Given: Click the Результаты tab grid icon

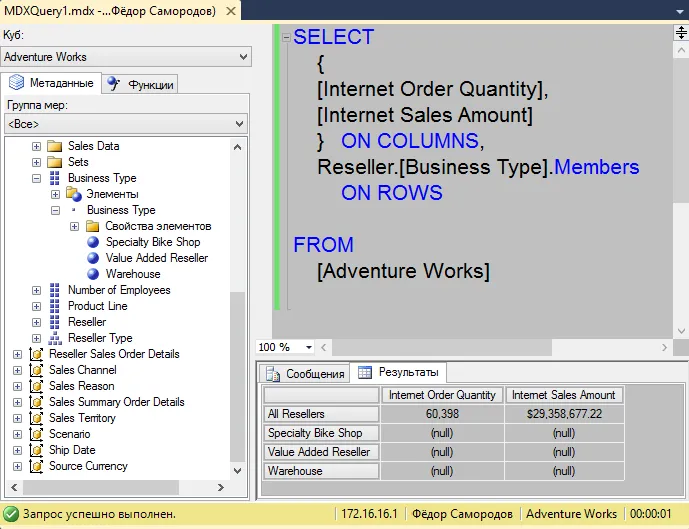Looking at the screenshot, I should click(x=365, y=372).
